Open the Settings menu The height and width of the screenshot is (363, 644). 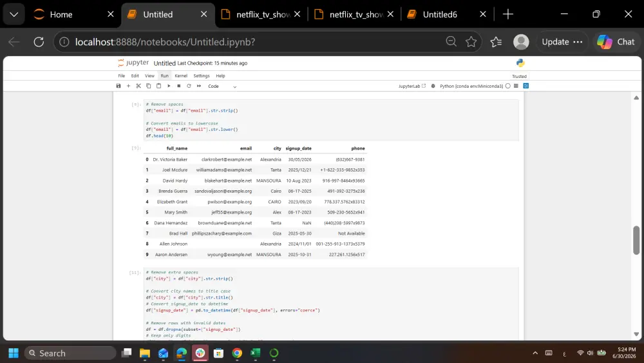click(x=201, y=76)
